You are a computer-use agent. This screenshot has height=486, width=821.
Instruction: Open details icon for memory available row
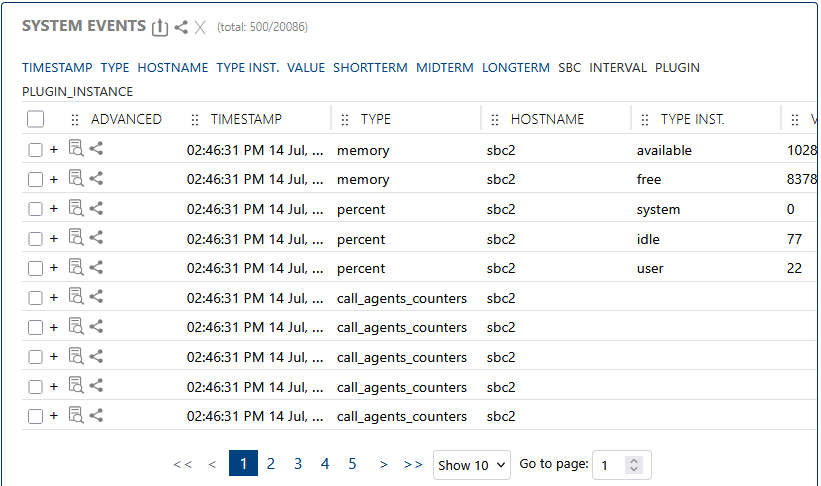click(76, 149)
